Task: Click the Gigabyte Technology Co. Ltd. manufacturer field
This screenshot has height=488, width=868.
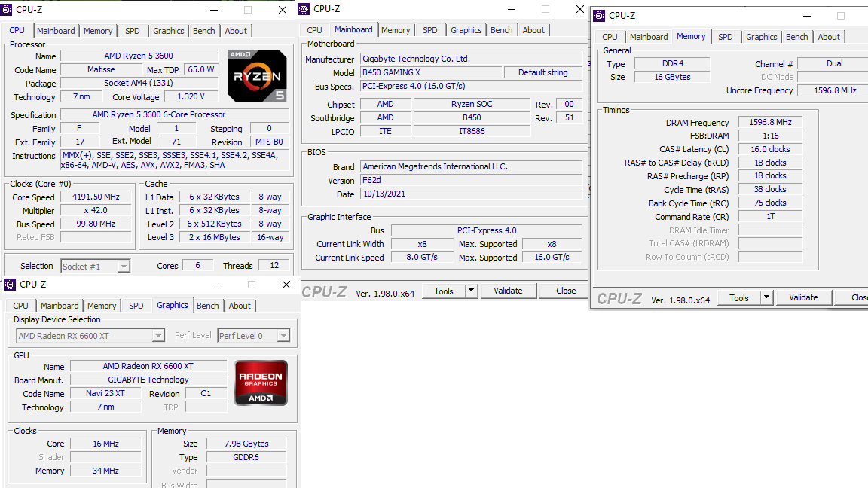Action: coord(472,59)
